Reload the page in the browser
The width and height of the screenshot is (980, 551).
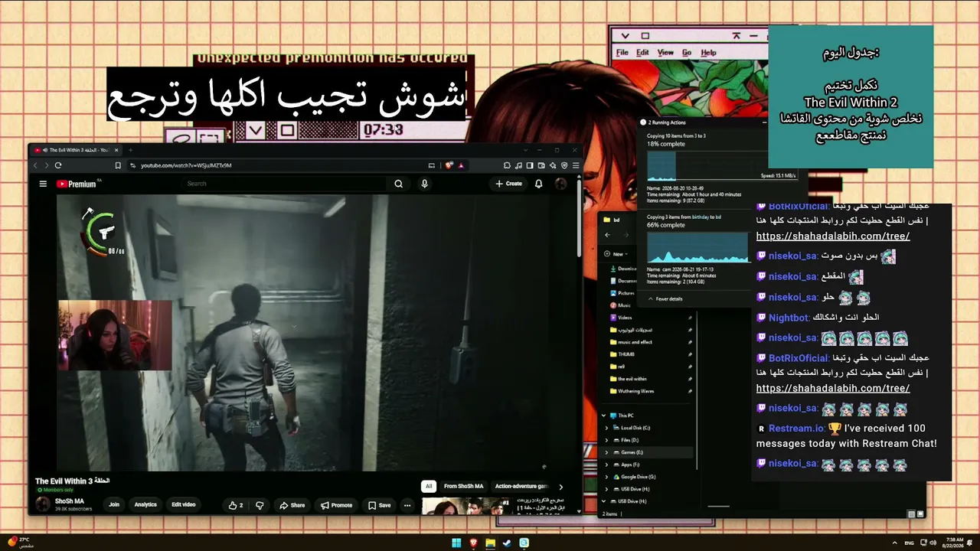58,165
